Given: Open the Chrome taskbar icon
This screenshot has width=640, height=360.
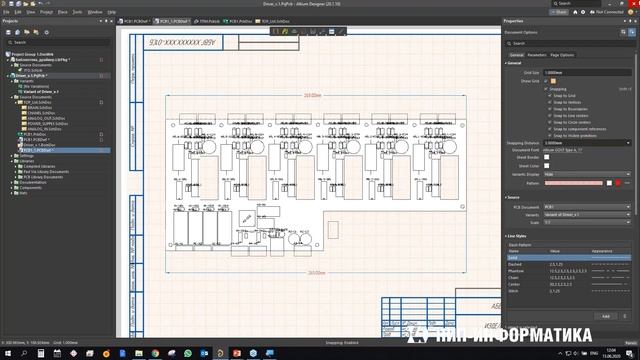Looking at the screenshot, I should tap(155, 353).
